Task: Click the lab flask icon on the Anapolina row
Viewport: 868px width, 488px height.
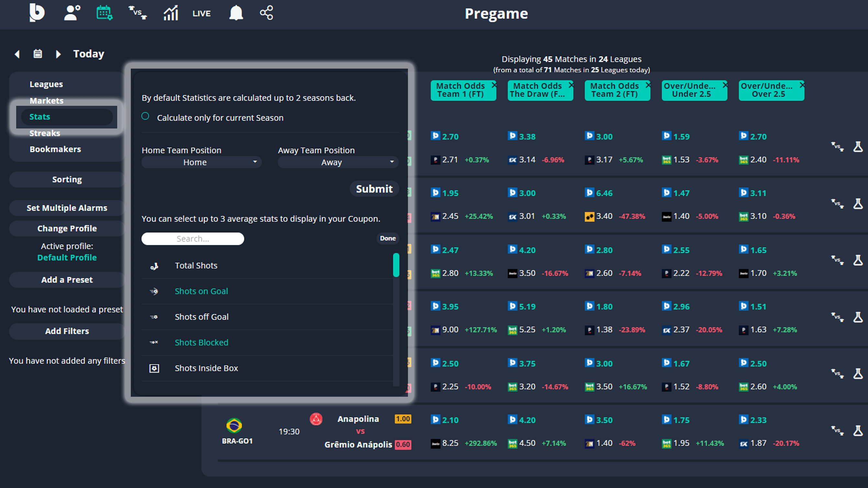Action: (x=859, y=430)
